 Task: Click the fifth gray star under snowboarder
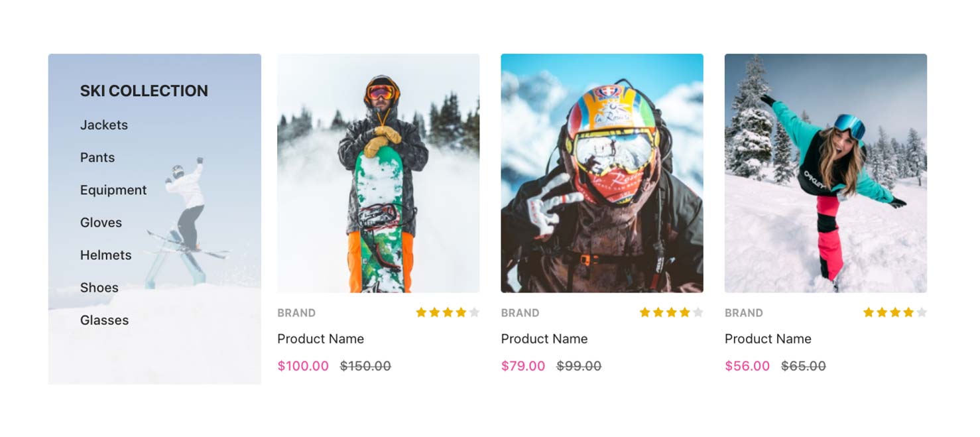(474, 312)
